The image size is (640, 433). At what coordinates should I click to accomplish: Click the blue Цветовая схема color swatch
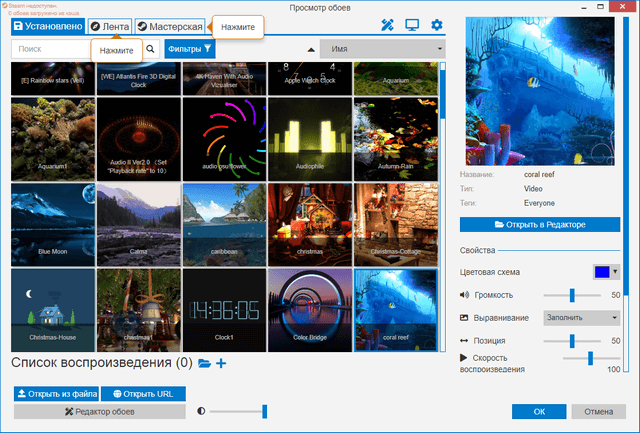coord(602,272)
